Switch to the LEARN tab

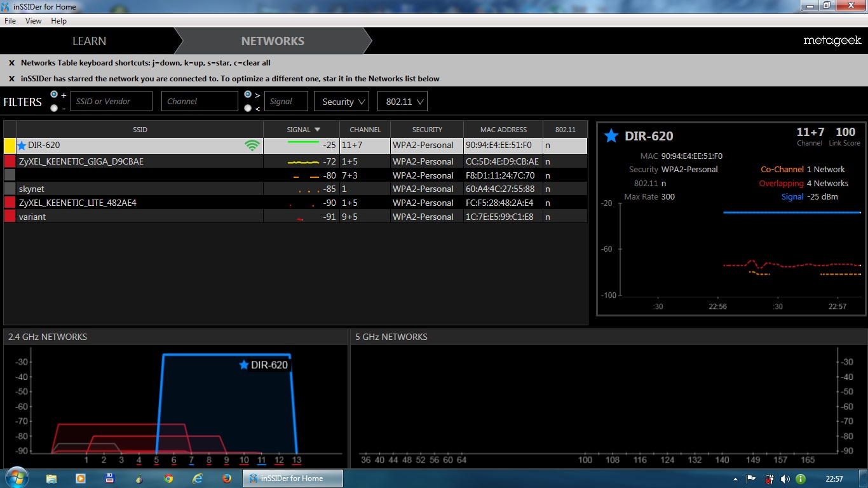[89, 41]
